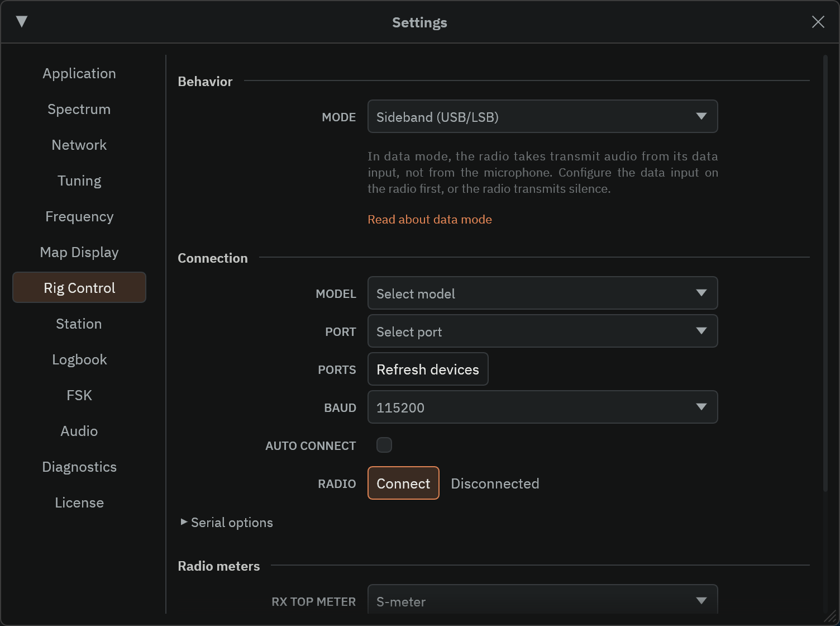Image resolution: width=840 pixels, height=626 pixels.
Task: Open the Select port dropdown
Action: click(x=542, y=331)
